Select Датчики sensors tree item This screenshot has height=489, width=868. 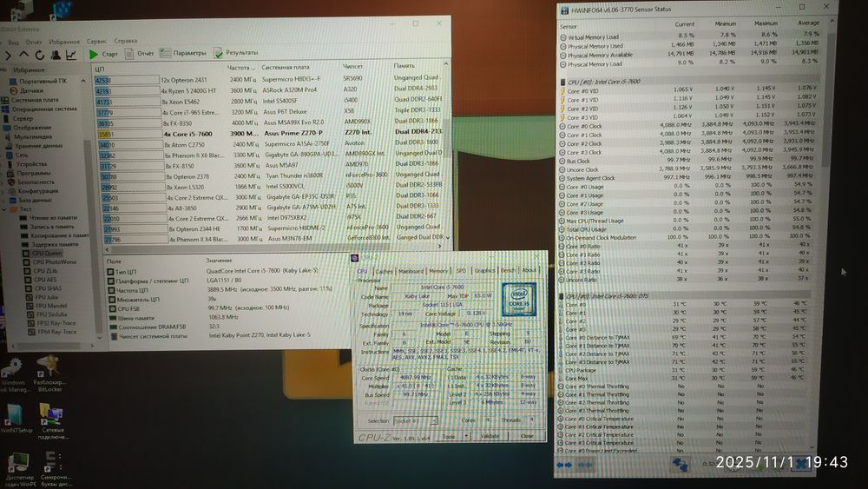[x=27, y=90]
